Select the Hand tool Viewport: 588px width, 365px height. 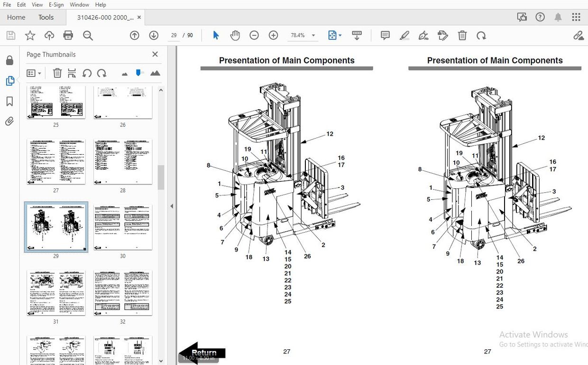235,35
